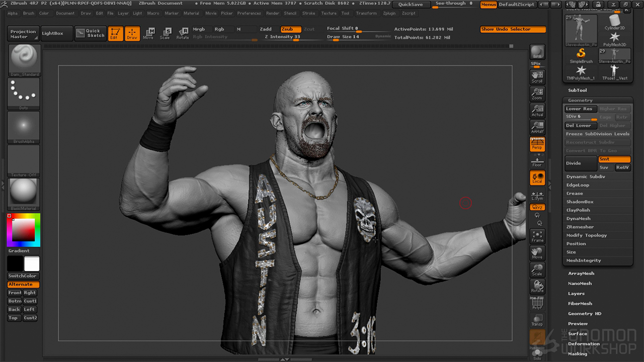Click the BPR render icon

pyautogui.click(x=537, y=52)
